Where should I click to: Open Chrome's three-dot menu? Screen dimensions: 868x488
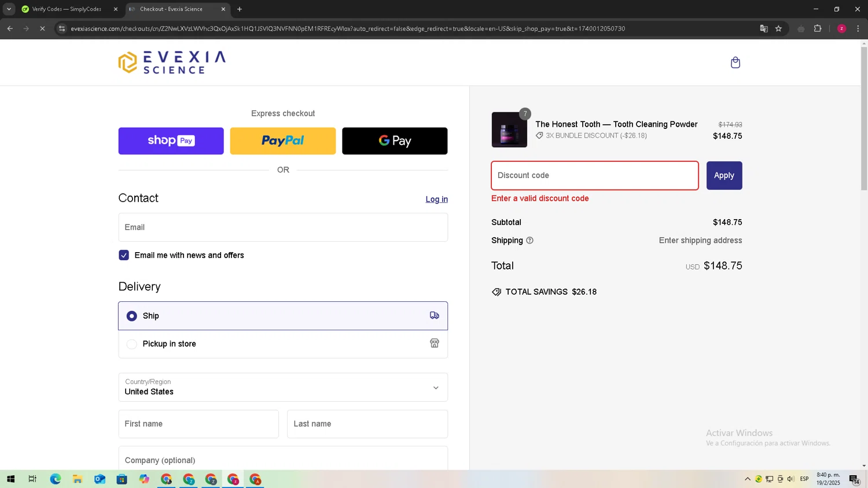[x=858, y=28]
